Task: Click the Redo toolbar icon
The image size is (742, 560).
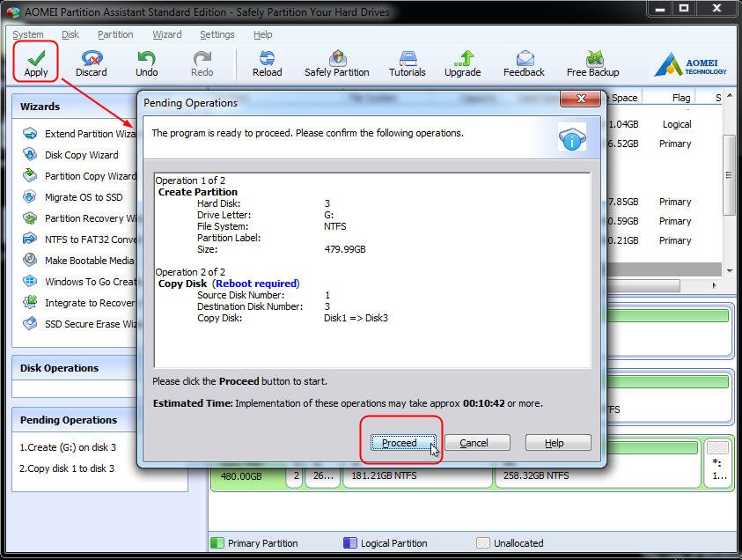Action: (202, 63)
